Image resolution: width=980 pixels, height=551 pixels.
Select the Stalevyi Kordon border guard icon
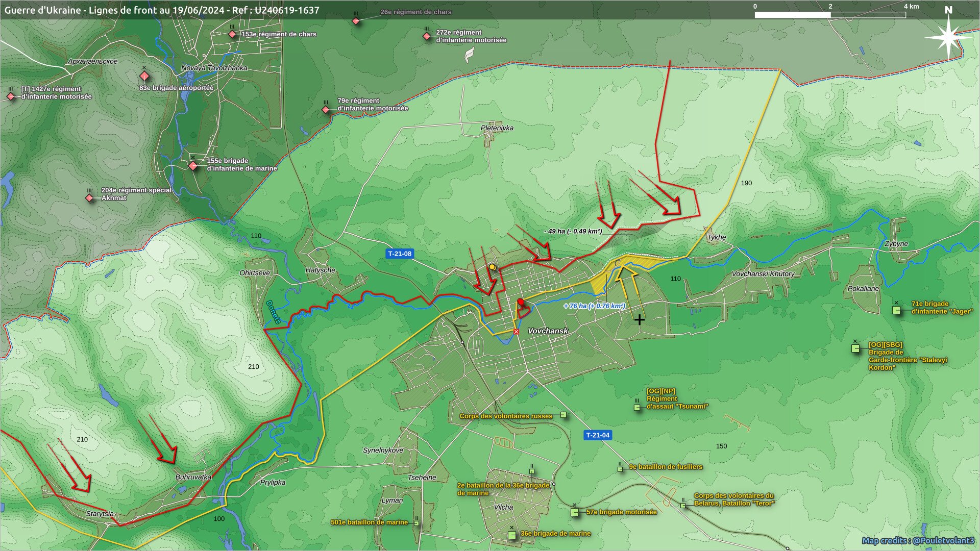[x=855, y=349]
